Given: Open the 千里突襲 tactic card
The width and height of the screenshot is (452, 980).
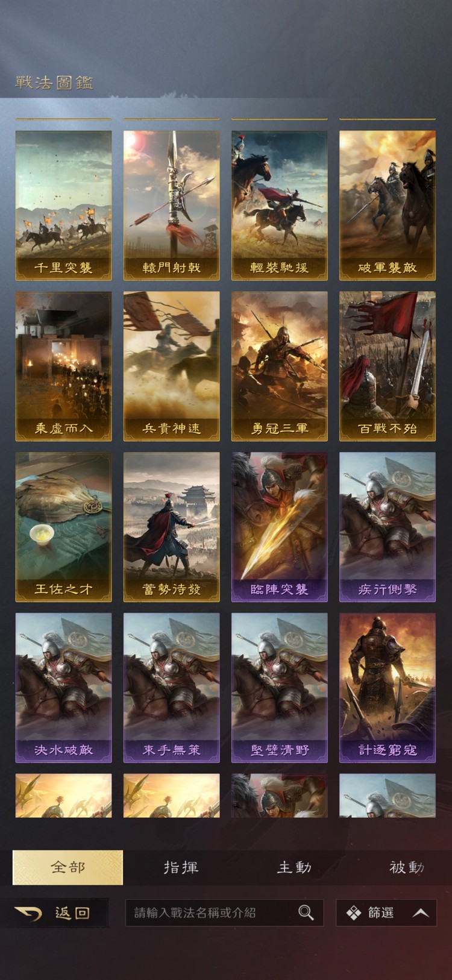Looking at the screenshot, I should point(63,206).
